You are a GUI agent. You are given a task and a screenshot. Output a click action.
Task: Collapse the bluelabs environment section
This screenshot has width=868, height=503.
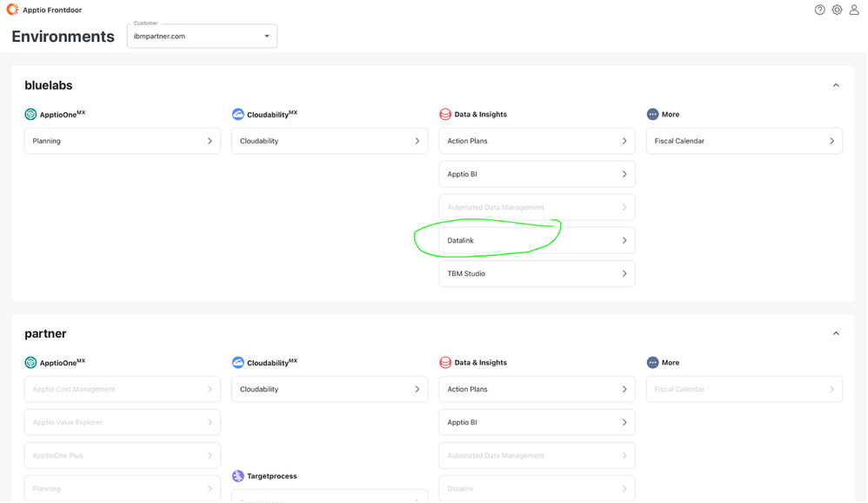click(836, 85)
